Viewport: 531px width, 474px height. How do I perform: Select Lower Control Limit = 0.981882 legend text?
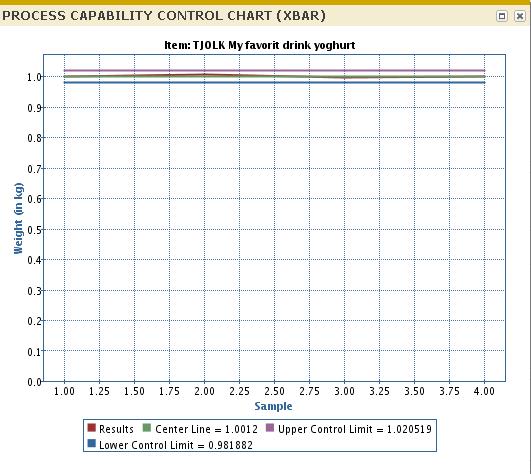(176, 445)
